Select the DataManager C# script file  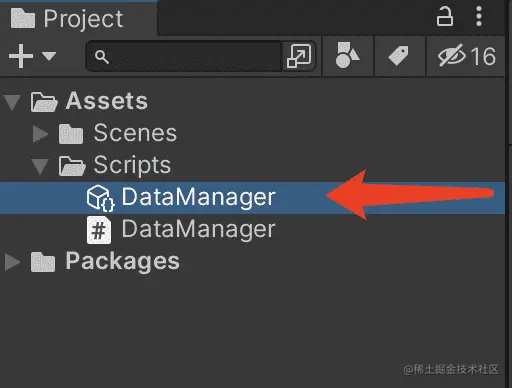[198, 229]
